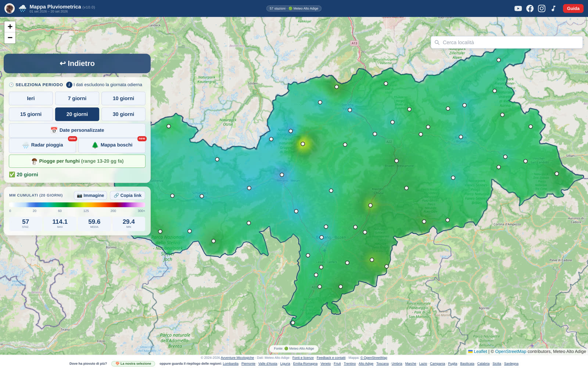This screenshot has width=588, height=368.
Task: Click the southernmost station marker
Action: pyautogui.click(x=293, y=323)
